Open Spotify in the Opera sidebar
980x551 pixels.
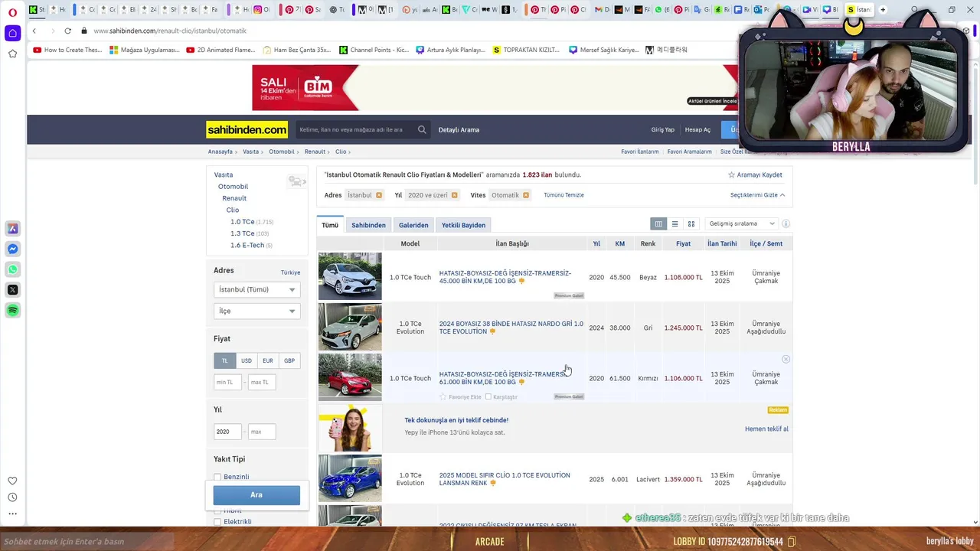(12, 311)
